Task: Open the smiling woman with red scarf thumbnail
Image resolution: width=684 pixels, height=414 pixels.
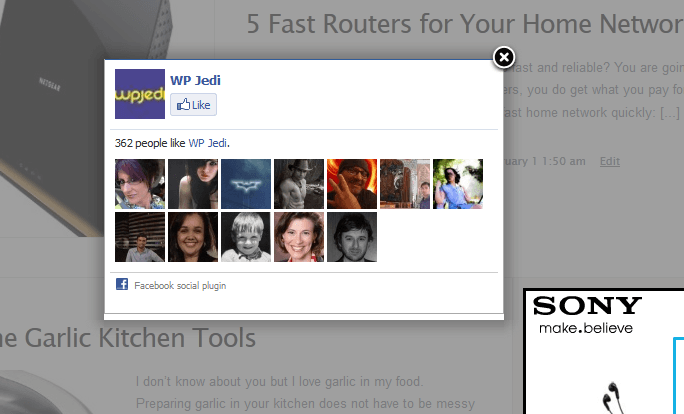Action: pyautogui.click(x=299, y=237)
